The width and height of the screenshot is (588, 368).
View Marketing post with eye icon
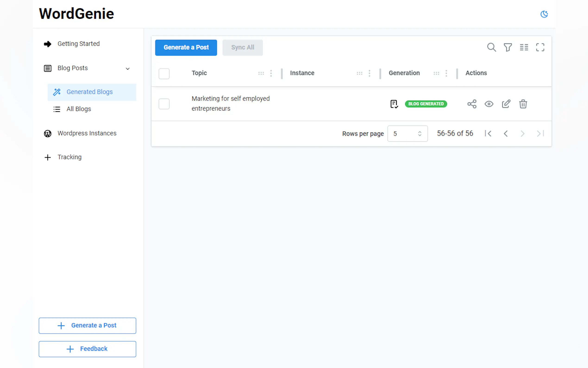pos(489,104)
